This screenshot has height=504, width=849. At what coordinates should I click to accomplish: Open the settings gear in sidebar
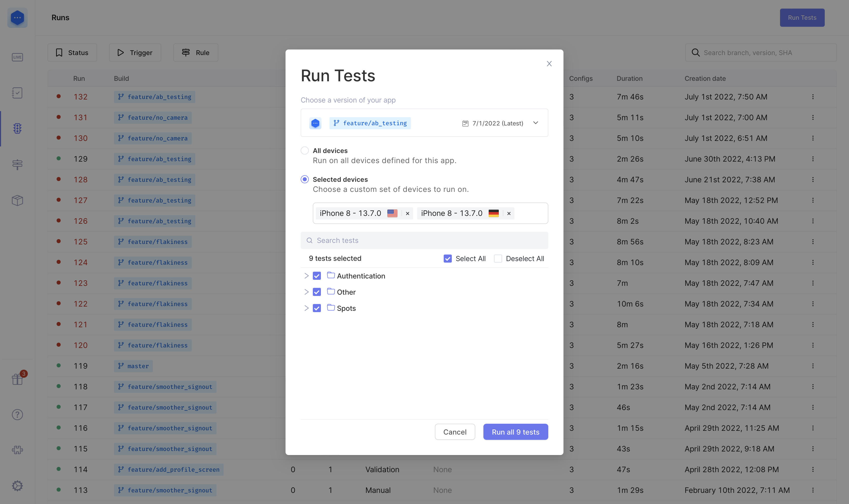pos(17,486)
